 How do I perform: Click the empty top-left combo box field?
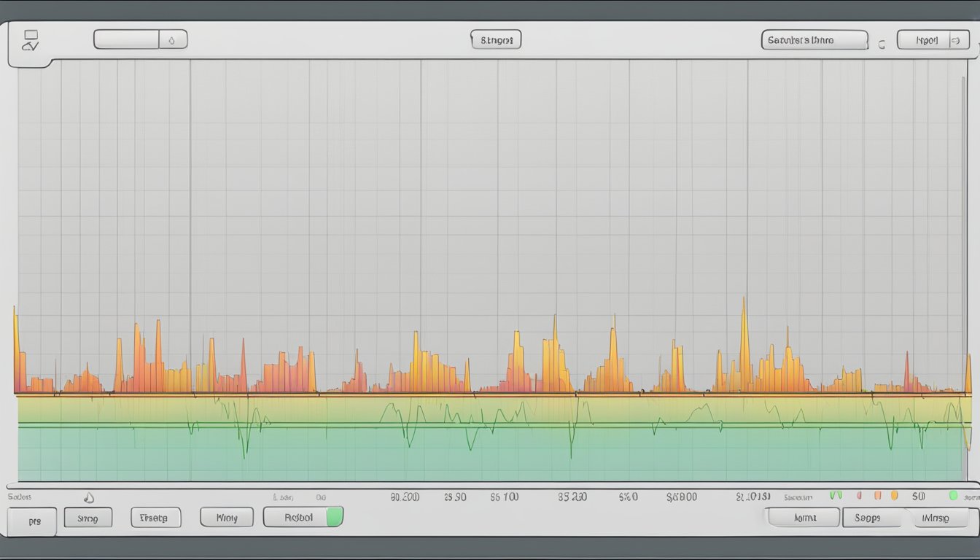(x=126, y=39)
